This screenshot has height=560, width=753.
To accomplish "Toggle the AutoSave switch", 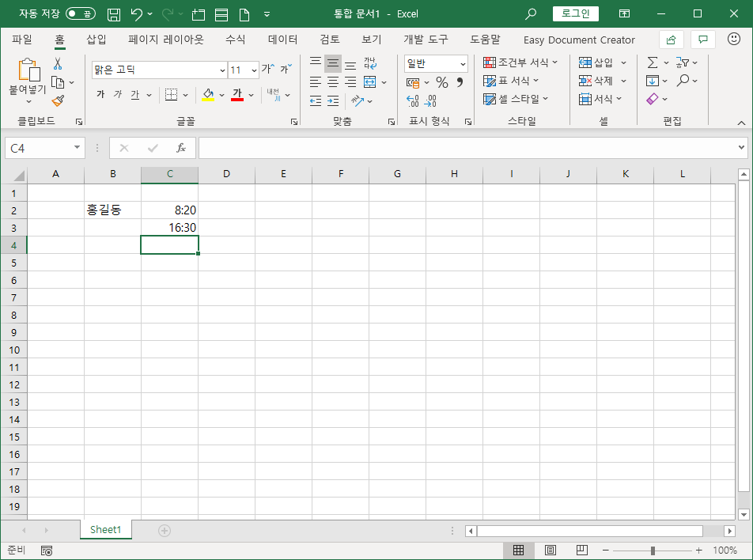I will pyautogui.click(x=80, y=14).
